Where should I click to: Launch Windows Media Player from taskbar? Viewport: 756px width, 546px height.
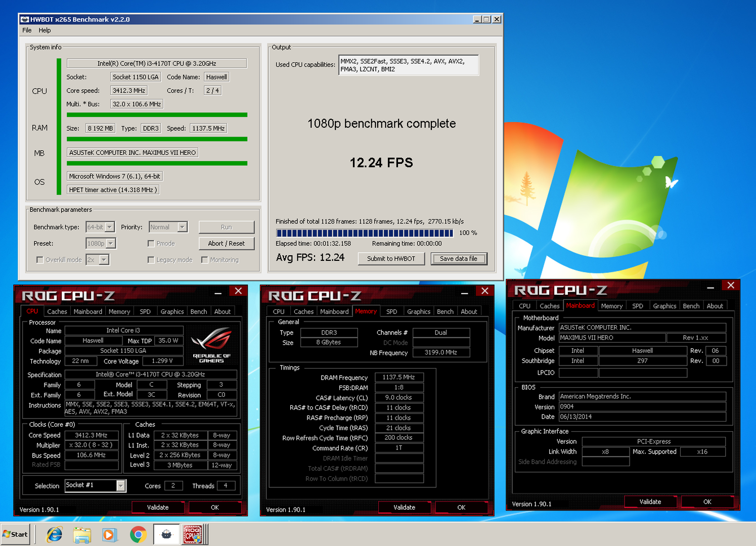109,534
